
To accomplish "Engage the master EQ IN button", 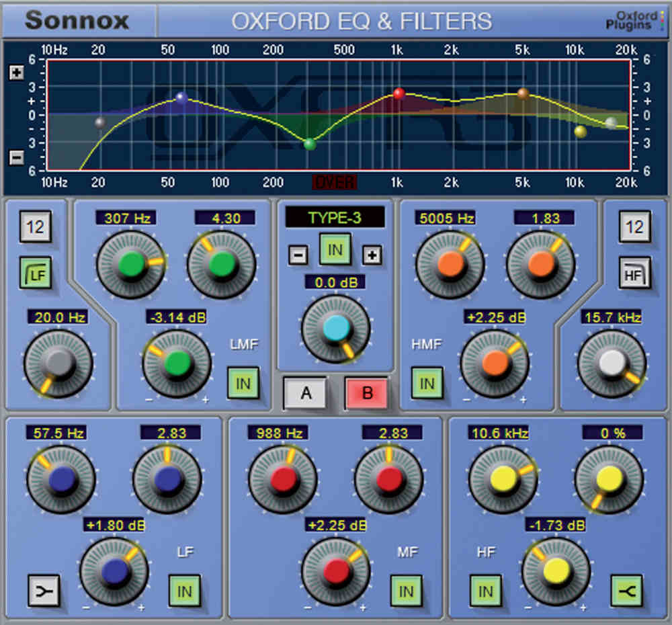I will [x=335, y=249].
